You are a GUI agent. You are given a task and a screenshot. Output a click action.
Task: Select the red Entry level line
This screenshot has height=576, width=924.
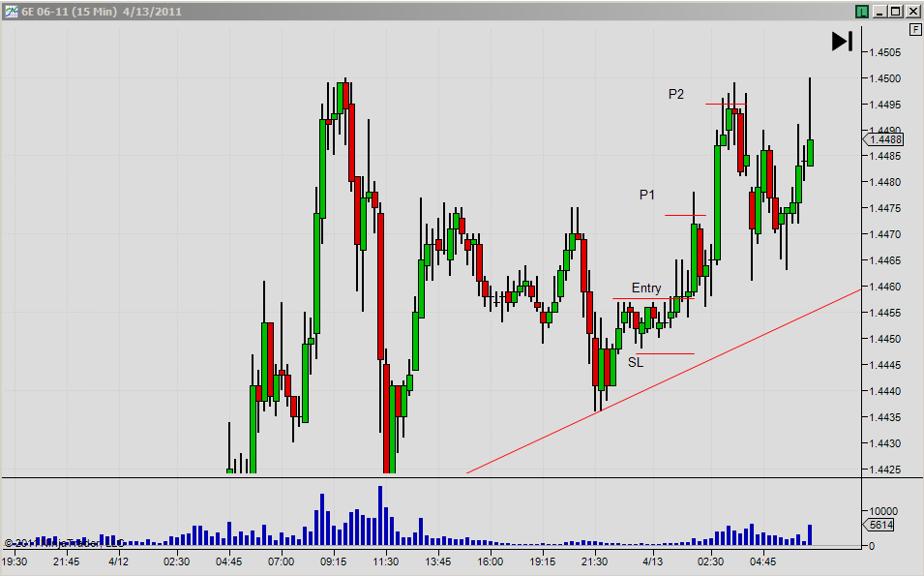pyautogui.click(x=653, y=298)
